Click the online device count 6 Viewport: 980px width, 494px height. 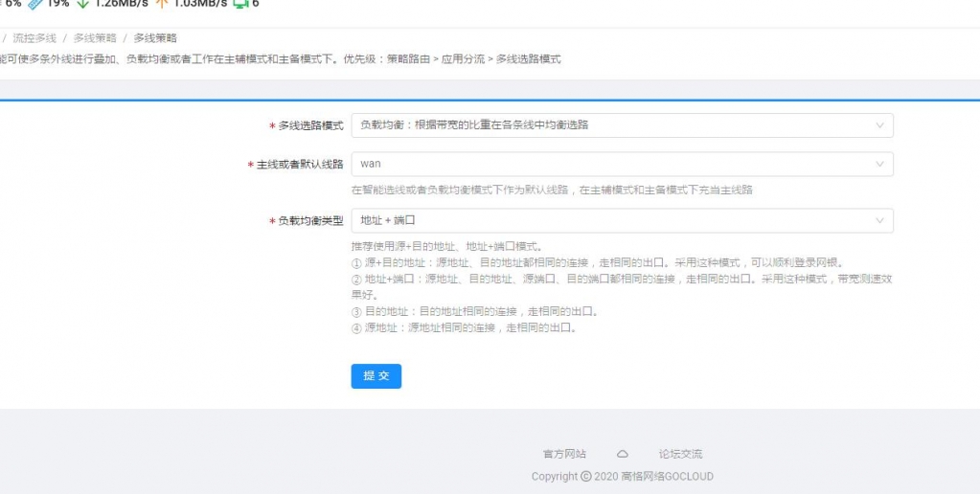(x=256, y=4)
